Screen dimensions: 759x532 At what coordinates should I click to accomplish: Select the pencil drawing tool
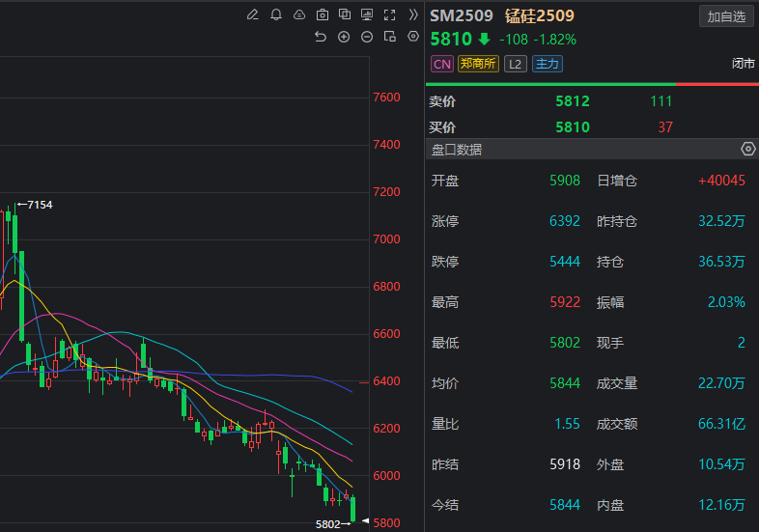[x=253, y=15]
